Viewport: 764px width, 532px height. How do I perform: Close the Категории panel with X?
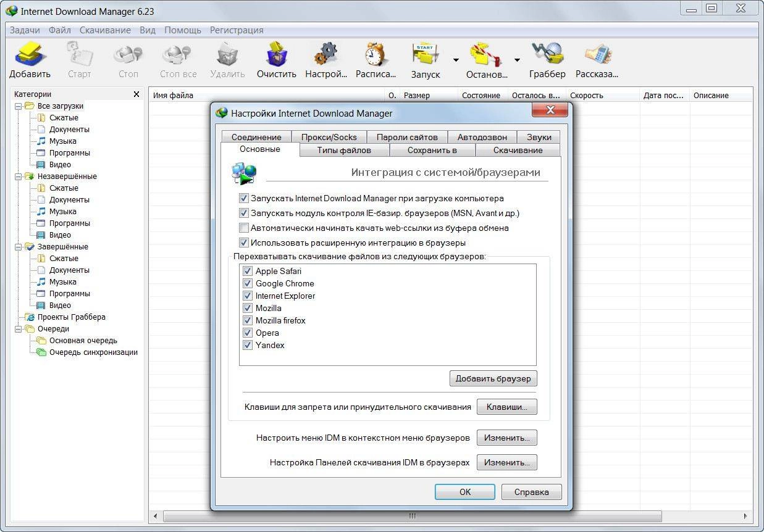coord(136,94)
